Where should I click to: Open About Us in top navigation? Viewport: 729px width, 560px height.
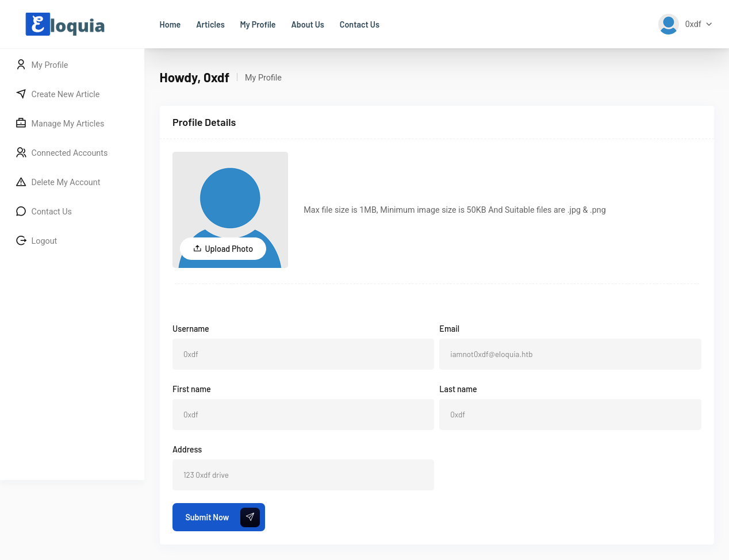308,25
